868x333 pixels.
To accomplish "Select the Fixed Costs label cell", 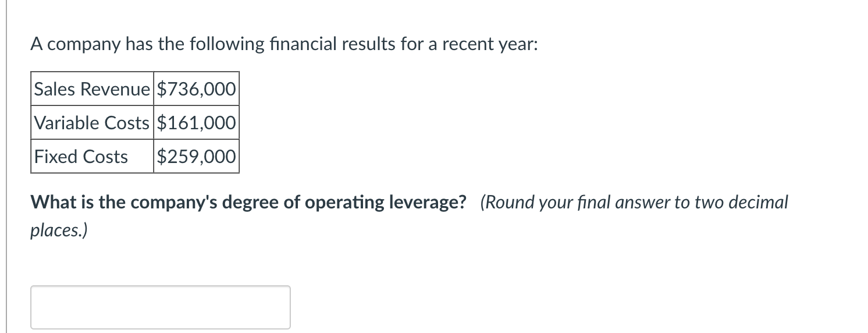I will (x=93, y=157).
